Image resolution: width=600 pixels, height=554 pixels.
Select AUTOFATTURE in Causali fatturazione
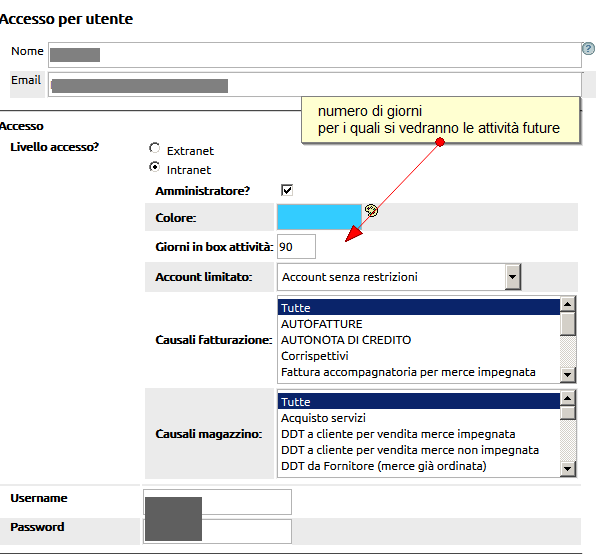pos(321,324)
